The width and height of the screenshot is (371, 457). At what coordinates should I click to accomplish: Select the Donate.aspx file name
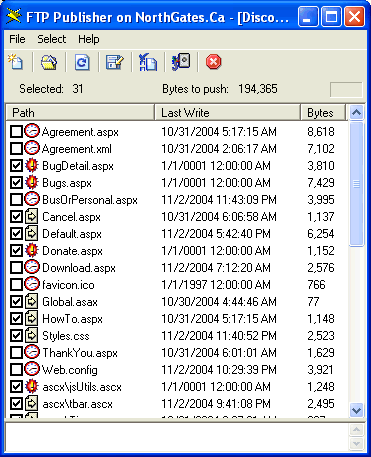tap(72, 251)
